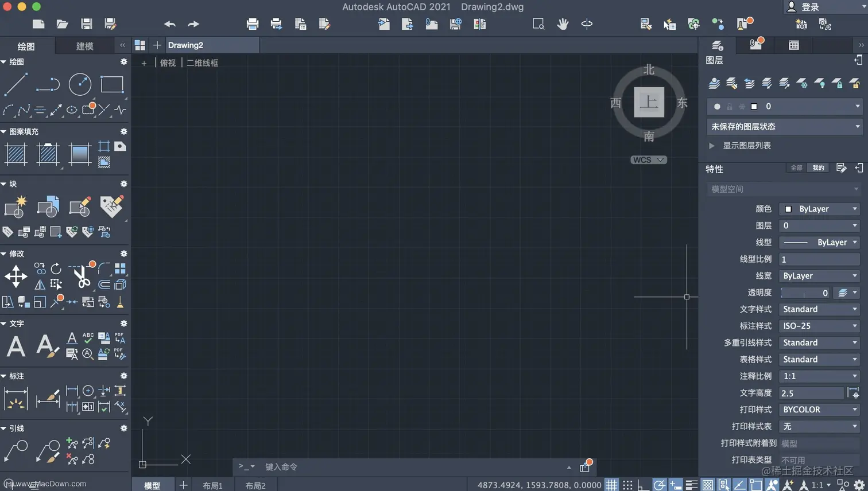The width and height of the screenshot is (868, 491).
Task: Toggle polar tracking in status bar
Action: pos(660,485)
